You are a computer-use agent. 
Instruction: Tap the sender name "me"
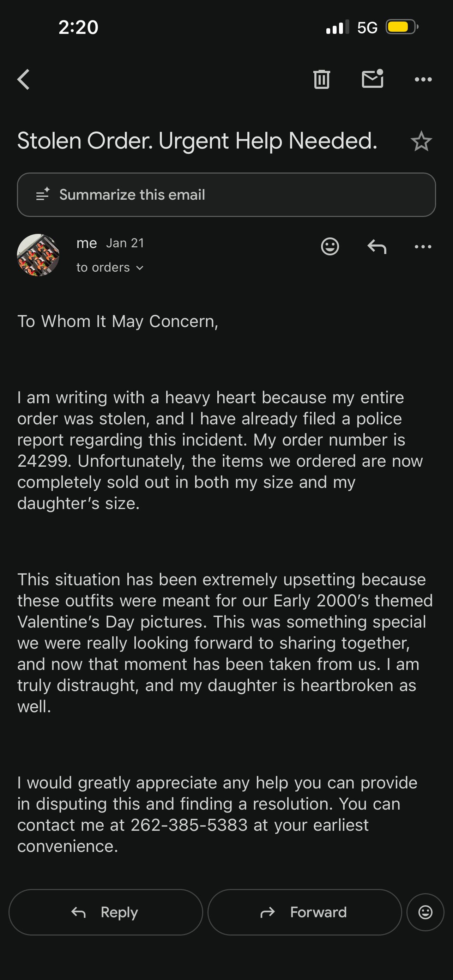[87, 243]
